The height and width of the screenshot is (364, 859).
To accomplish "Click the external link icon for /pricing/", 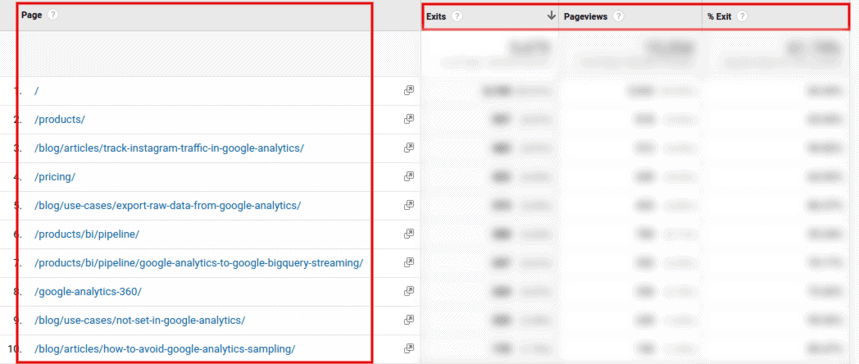I will pyautogui.click(x=409, y=176).
